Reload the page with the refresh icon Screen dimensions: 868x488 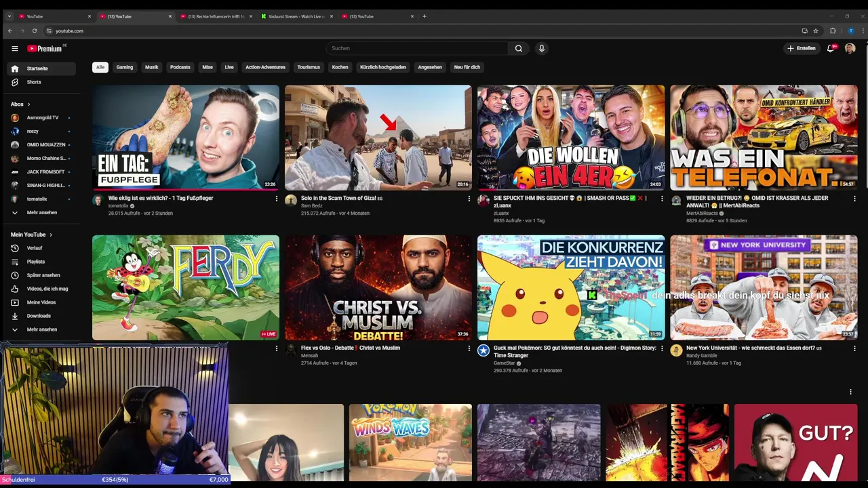click(35, 30)
